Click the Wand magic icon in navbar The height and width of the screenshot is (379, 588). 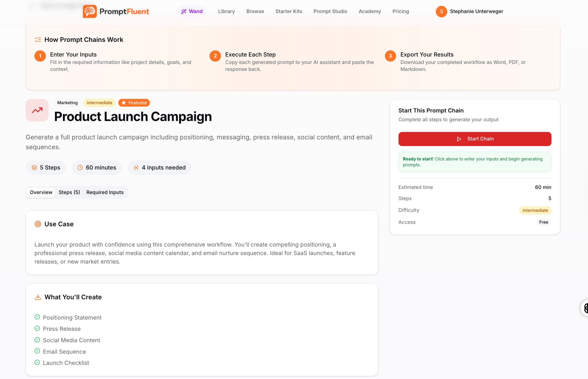(184, 11)
